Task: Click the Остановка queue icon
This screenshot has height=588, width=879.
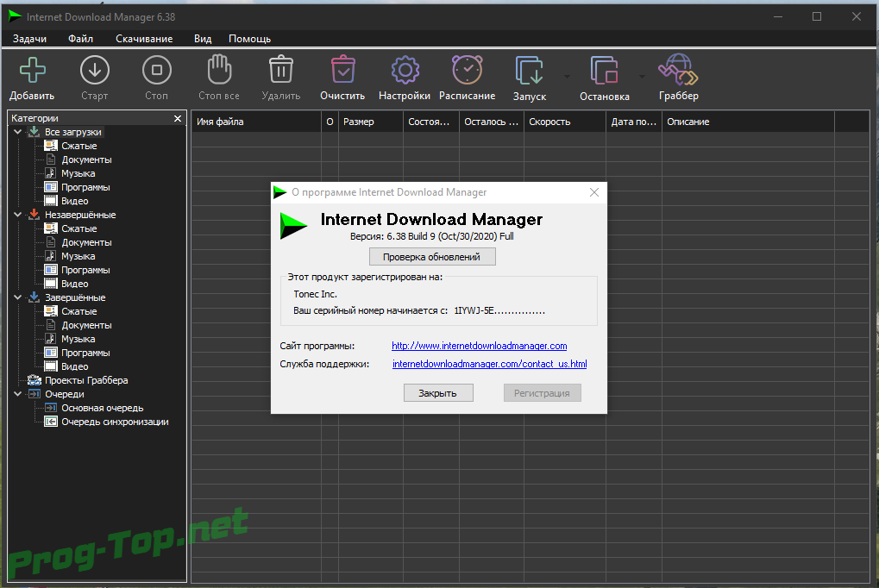Action: click(x=604, y=71)
